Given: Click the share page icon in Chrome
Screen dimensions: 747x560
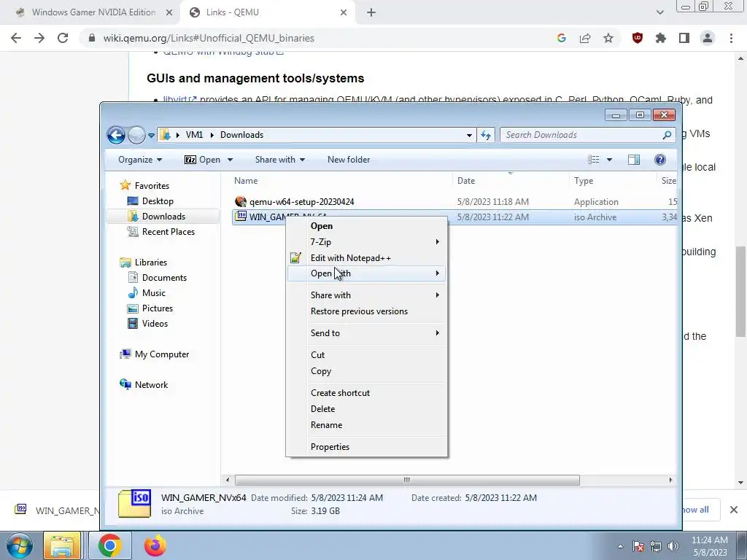Looking at the screenshot, I should click(585, 38).
